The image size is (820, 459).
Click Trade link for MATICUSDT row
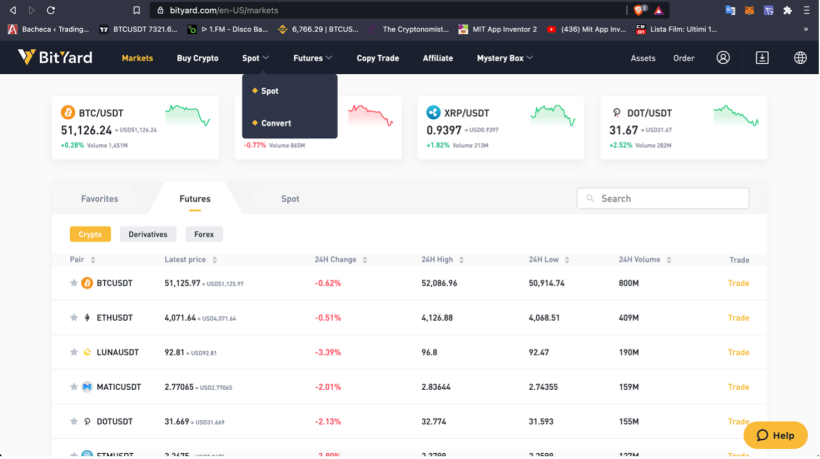738,387
